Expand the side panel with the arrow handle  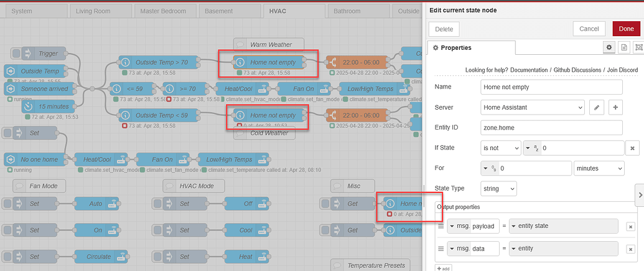coord(640,196)
